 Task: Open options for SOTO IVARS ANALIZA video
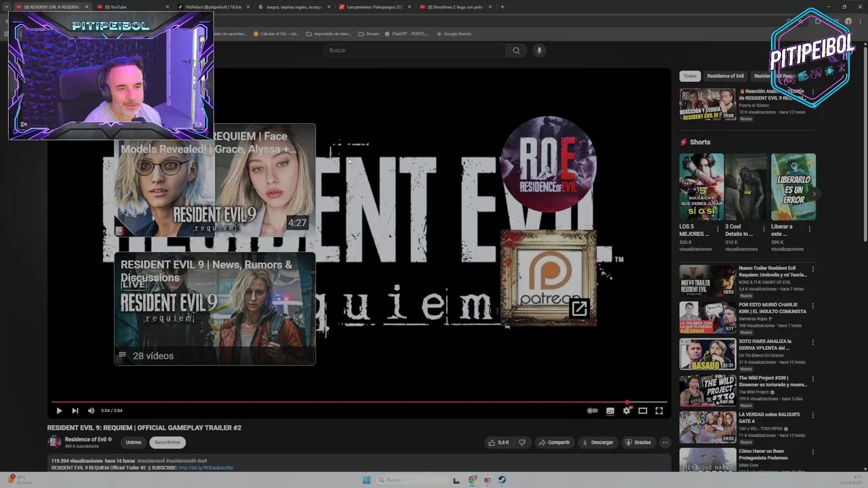click(813, 342)
